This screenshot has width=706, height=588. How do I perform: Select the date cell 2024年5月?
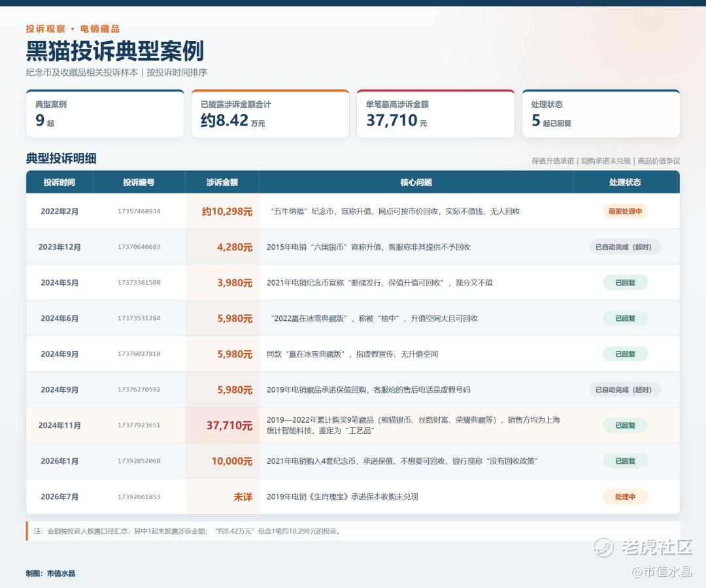tap(59, 282)
